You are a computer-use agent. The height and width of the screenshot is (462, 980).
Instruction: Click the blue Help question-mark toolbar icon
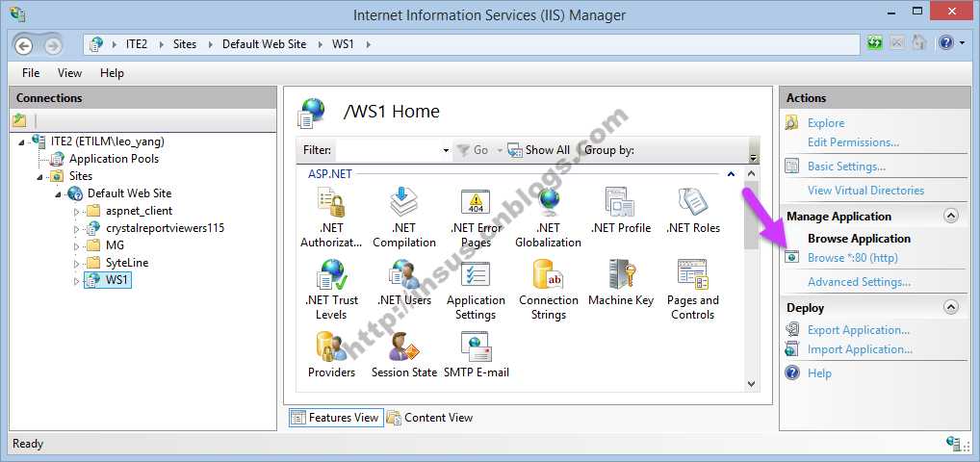pyautogui.click(x=946, y=43)
